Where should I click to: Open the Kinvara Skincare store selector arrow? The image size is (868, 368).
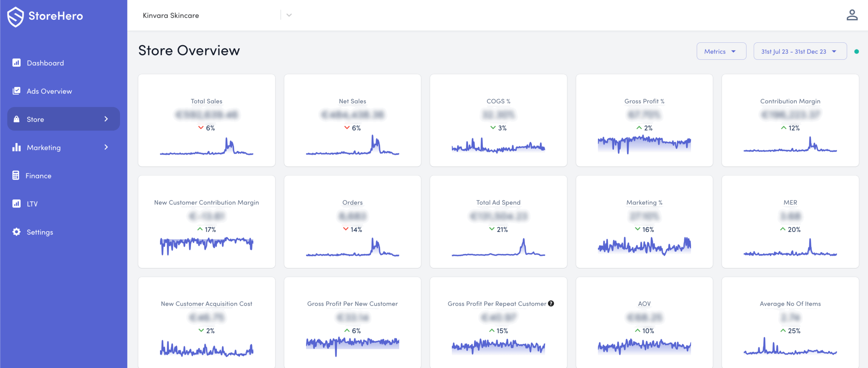point(289,15)
